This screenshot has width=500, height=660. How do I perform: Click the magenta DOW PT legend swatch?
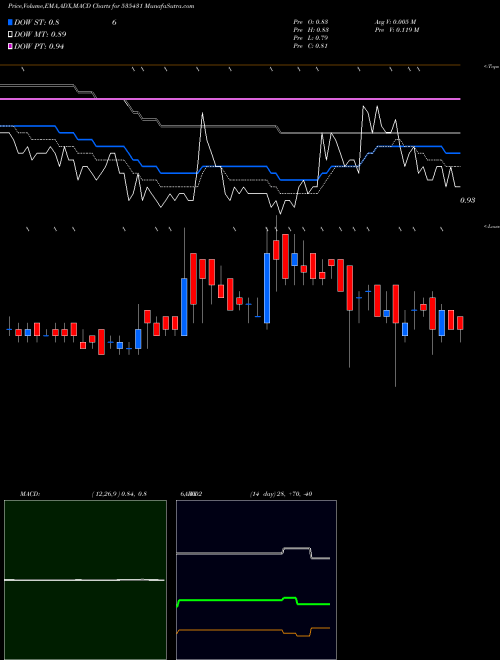[11, 46]
